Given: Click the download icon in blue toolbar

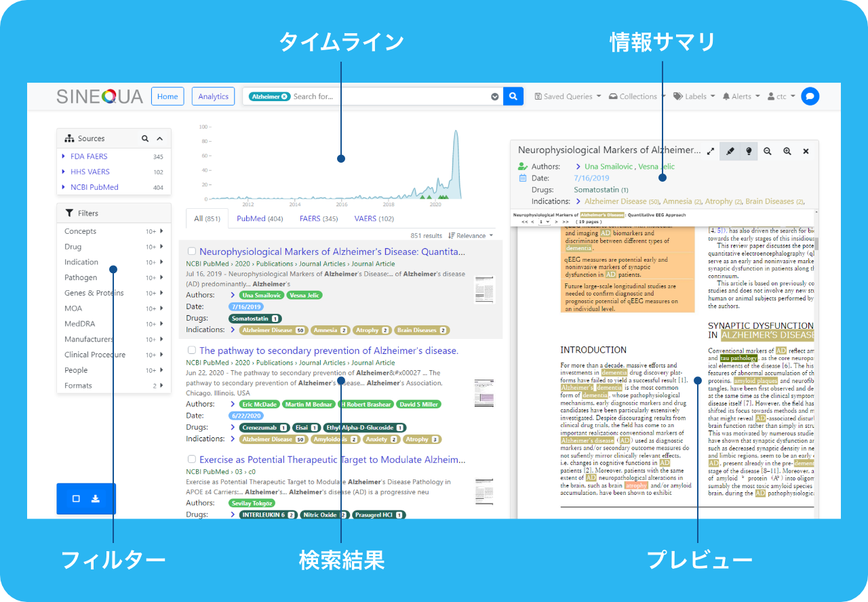Looking at the screenshot, I should point(96,498).
